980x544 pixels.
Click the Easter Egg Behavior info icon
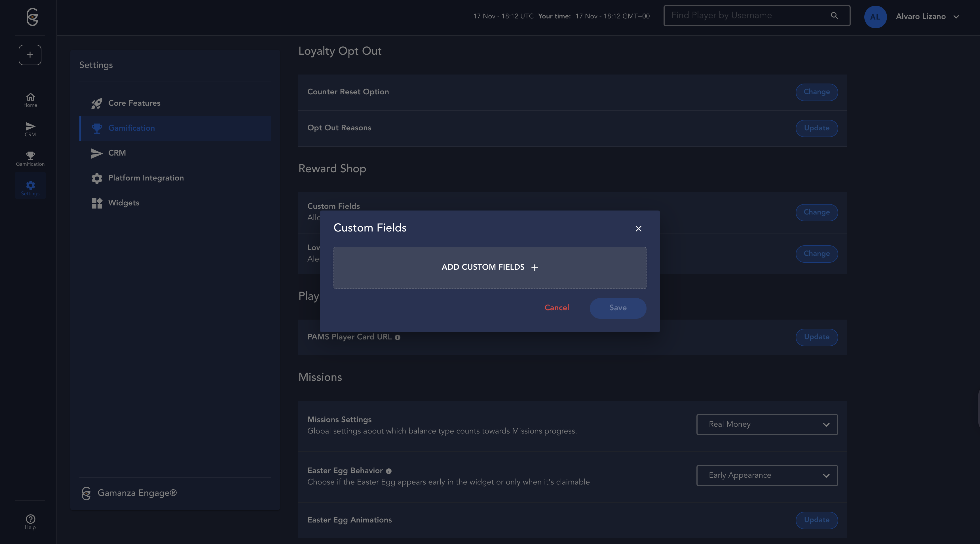[388, 471]
